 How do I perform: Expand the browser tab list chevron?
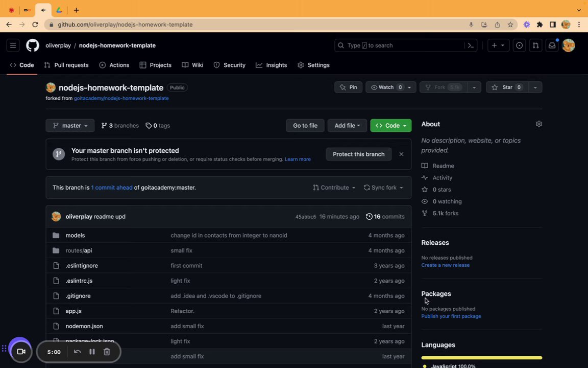click(x=579, y=10)
